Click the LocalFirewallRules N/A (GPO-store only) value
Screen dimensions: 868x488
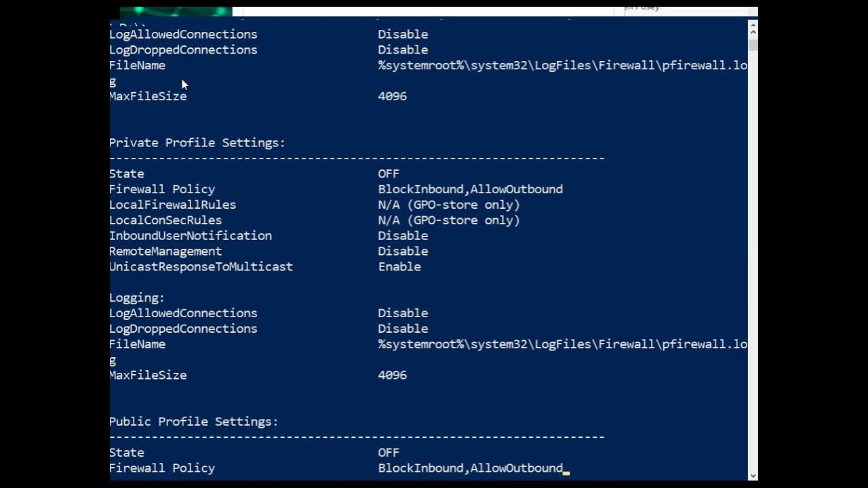pos(449,205)
